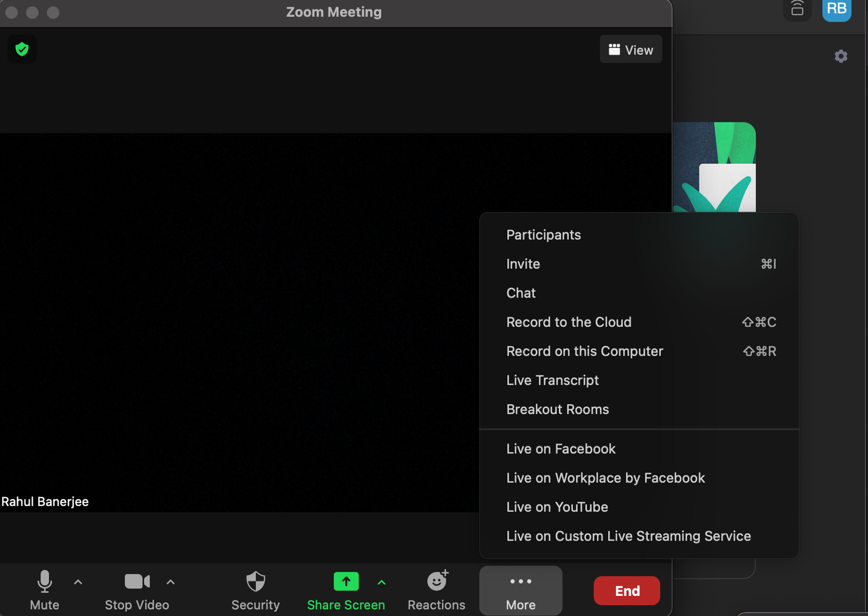Choose Live on YouTube option
868x616 pixels.
pos(557,507)
